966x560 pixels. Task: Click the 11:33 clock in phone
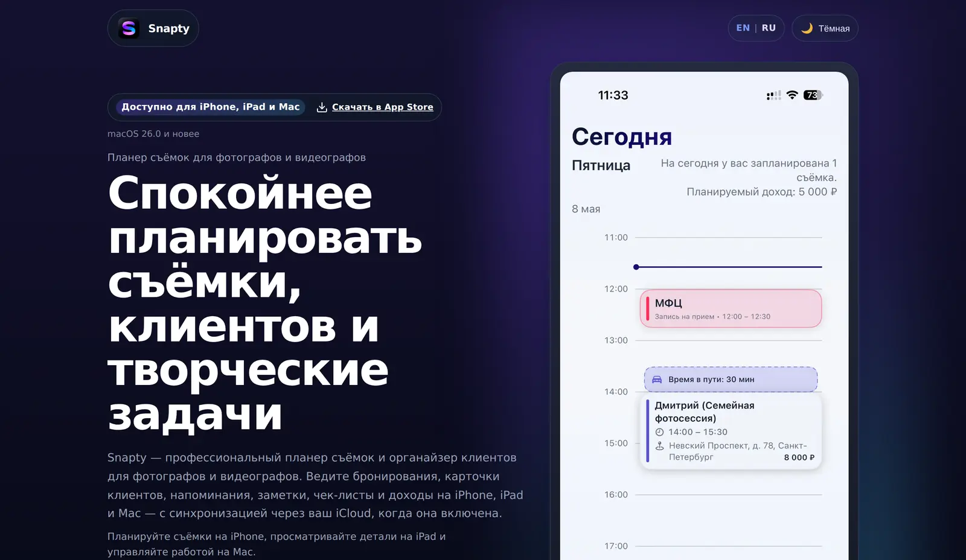(613, 95)
